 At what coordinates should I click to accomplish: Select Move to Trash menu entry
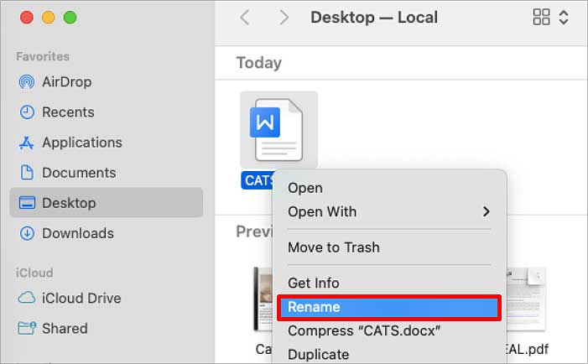(334, 247)
